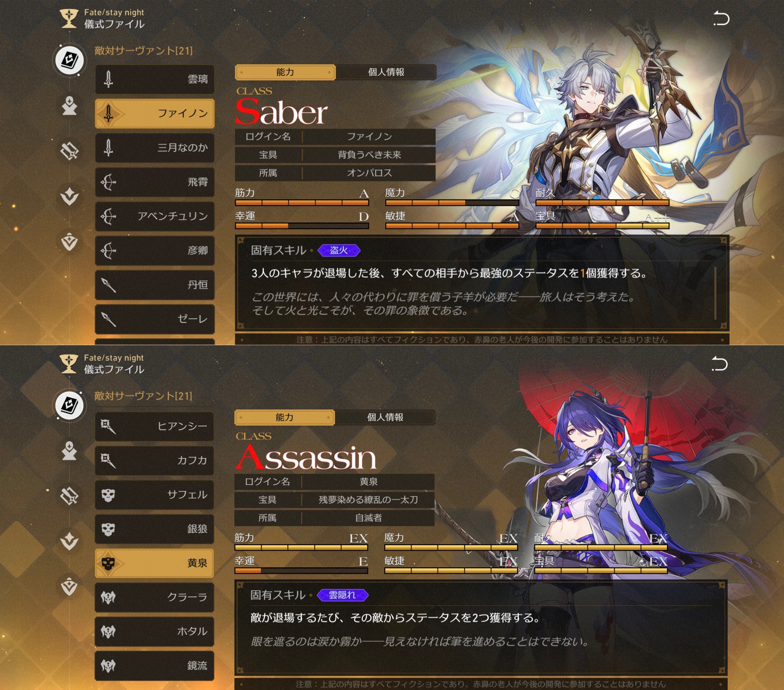The height and width of the screenshot is (690, 784).
Task: Open the crossed ticket icon in the top sidebar
Action: [70, 151]
